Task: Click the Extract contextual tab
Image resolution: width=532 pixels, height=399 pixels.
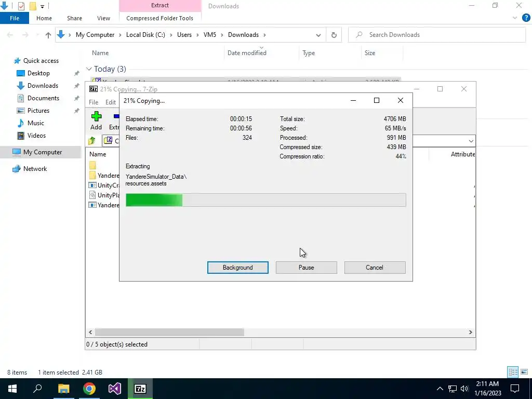Action: [x=160, y=5]
